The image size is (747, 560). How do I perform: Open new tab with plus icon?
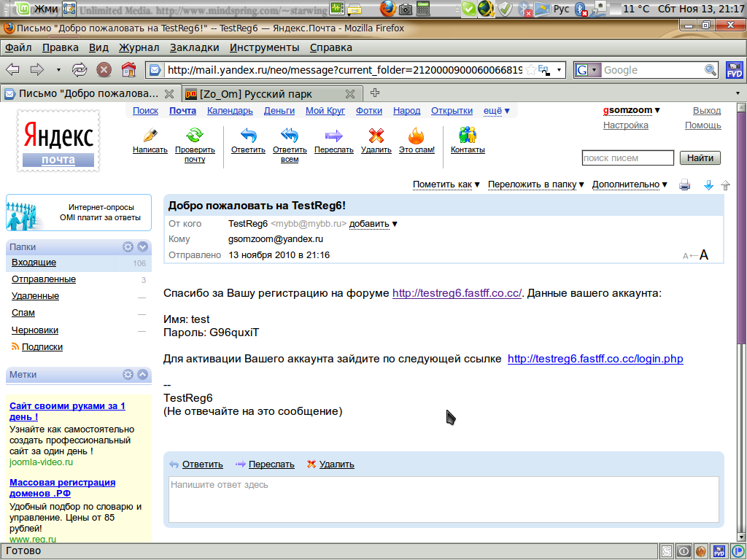point(375,93)
